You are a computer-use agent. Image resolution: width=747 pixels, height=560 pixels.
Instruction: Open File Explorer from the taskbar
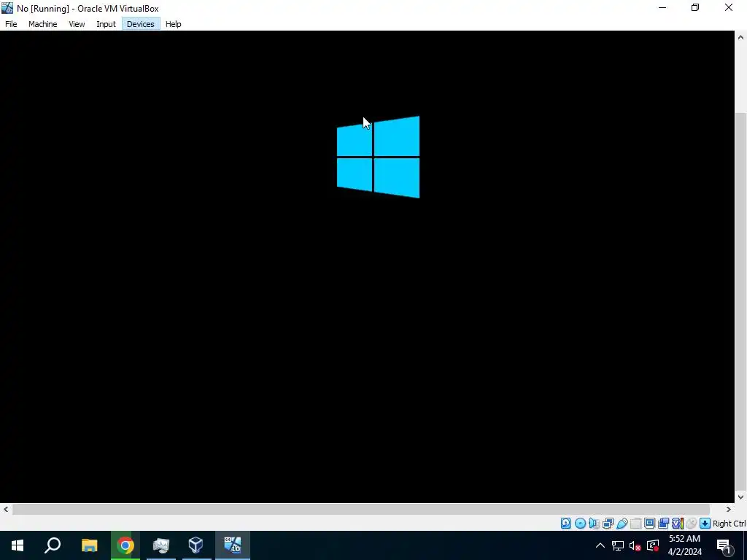coord(89,545)
